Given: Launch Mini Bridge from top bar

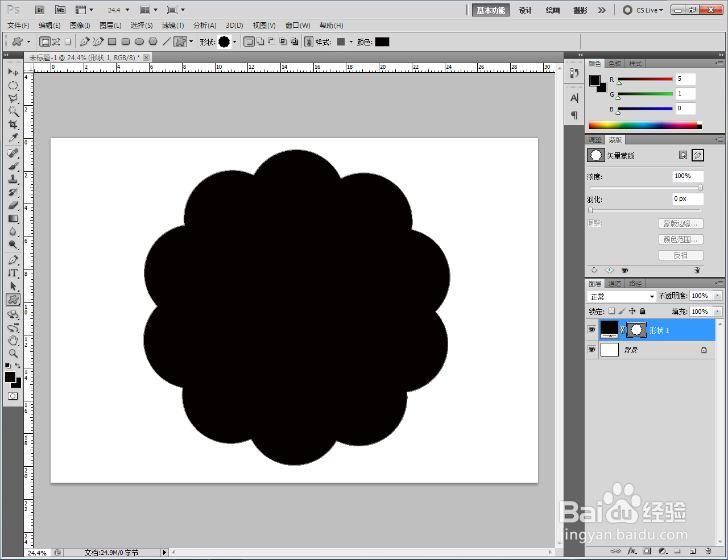Looking at the screenshot, I should 60,10.
